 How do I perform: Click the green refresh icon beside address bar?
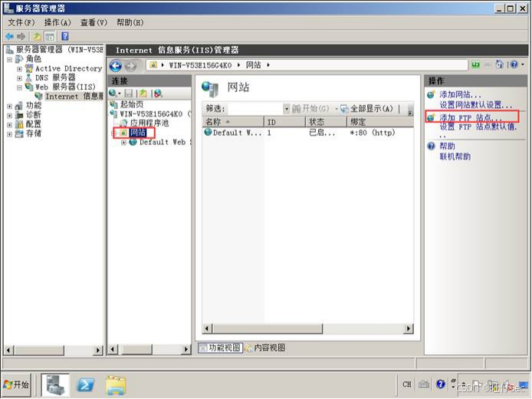pos(476,64)
